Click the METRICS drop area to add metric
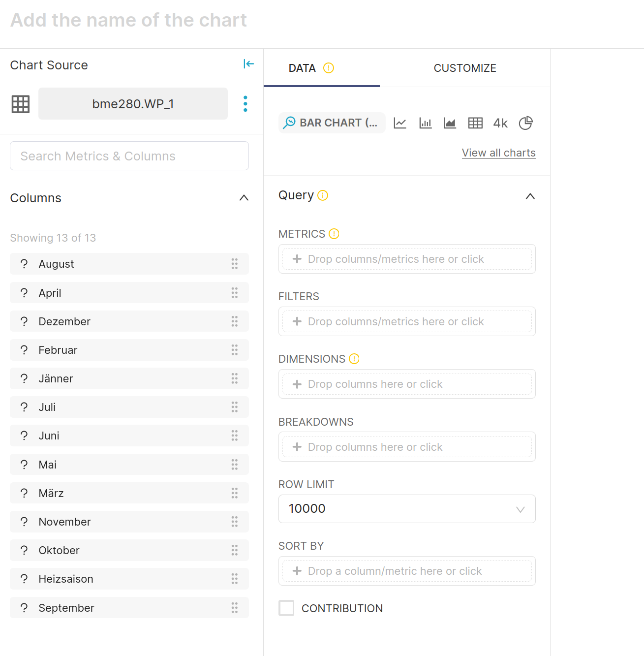 point(407,259)
